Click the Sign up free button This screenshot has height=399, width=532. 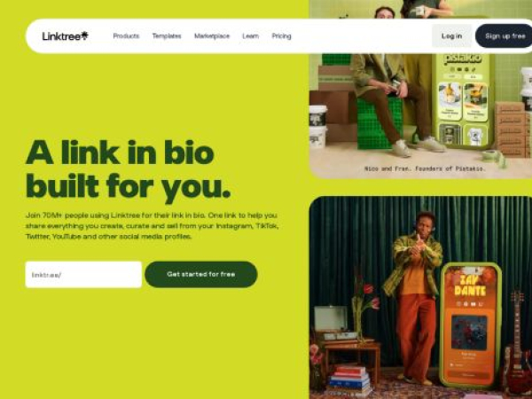(x=505, y=36)
